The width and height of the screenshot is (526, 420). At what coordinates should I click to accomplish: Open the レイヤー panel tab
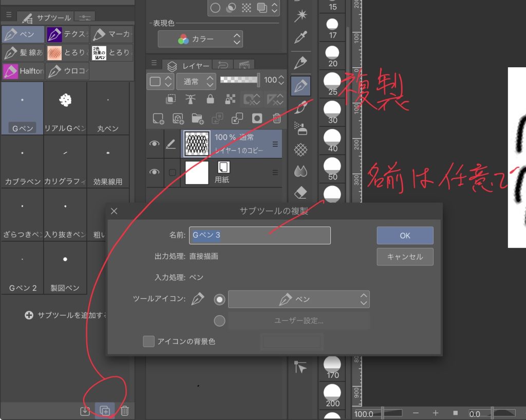pyautogui.click(x=188, y=66)
